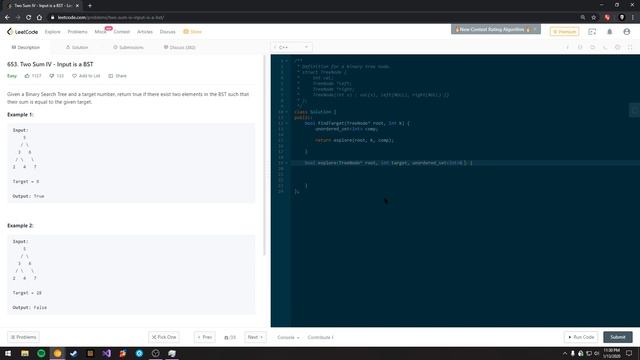Screen dimensions: 640x360
Task: Go to the Prev problem
Action: [x=204, y=337]
